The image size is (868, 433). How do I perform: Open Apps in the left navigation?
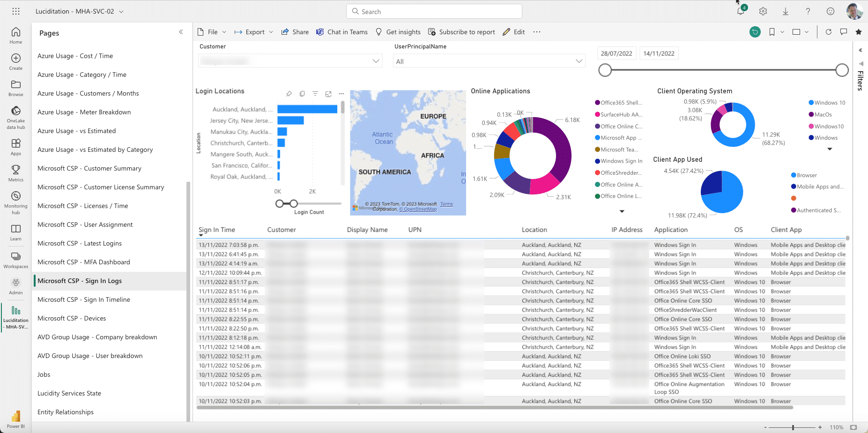(16, 147)
